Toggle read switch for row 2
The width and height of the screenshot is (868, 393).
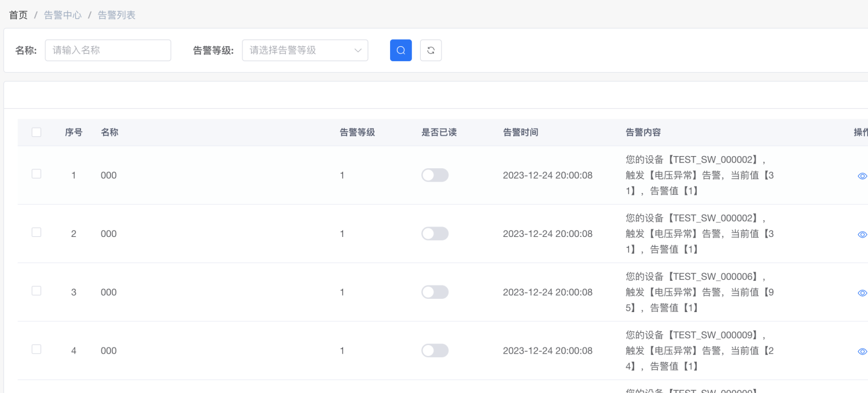pos(435,233)
